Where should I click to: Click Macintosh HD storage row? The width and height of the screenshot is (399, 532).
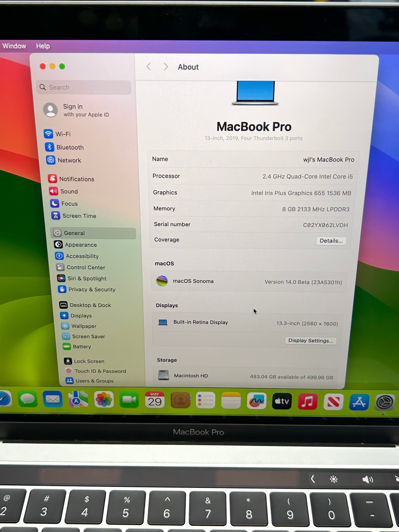246,376
